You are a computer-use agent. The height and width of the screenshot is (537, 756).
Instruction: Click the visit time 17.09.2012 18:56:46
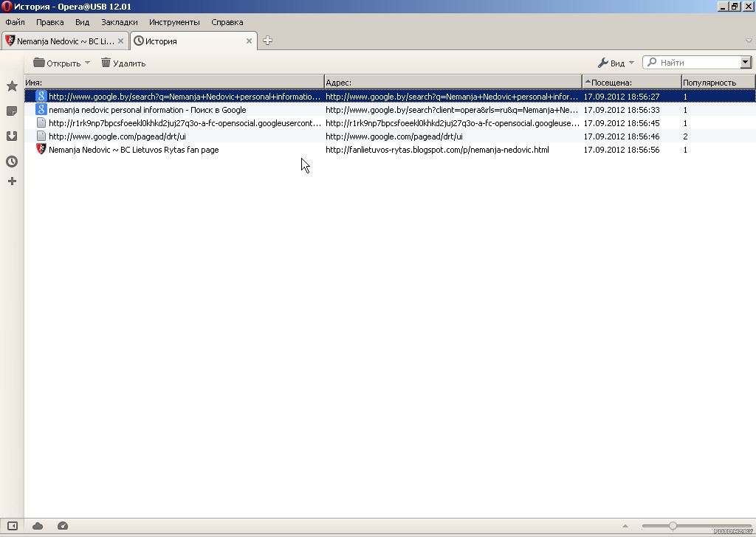[622, 136]
